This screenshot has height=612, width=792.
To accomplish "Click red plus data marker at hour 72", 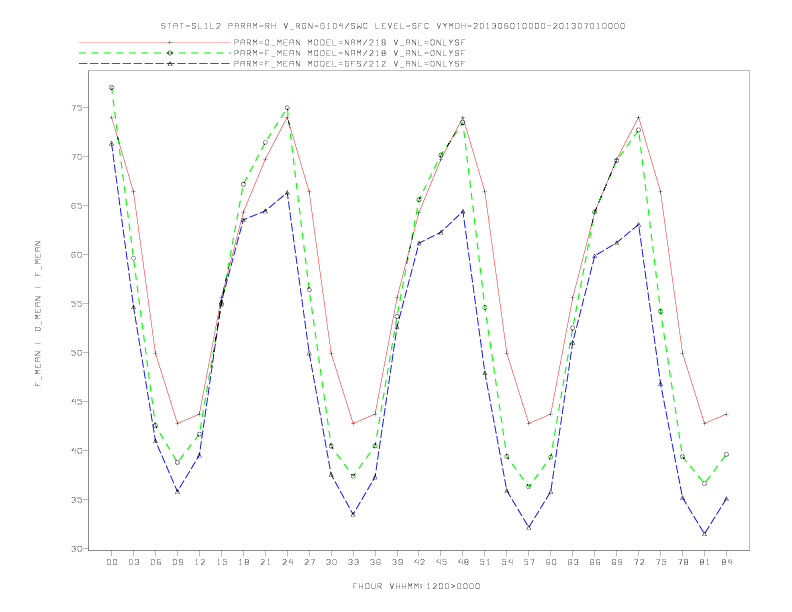I will pos(638,117).
